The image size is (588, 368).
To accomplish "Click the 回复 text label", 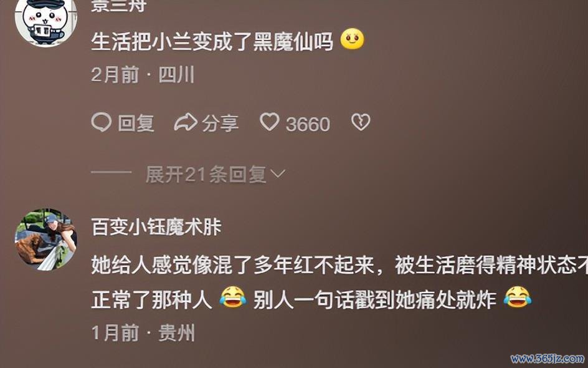I will [x=136, y=123].
